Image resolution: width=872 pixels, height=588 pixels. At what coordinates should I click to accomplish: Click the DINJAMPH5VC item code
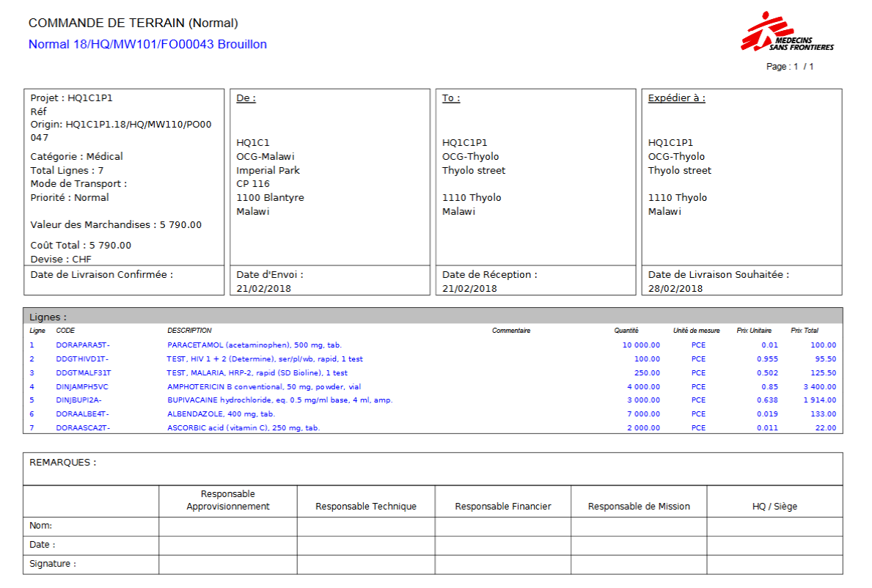(x=82, y=386)
